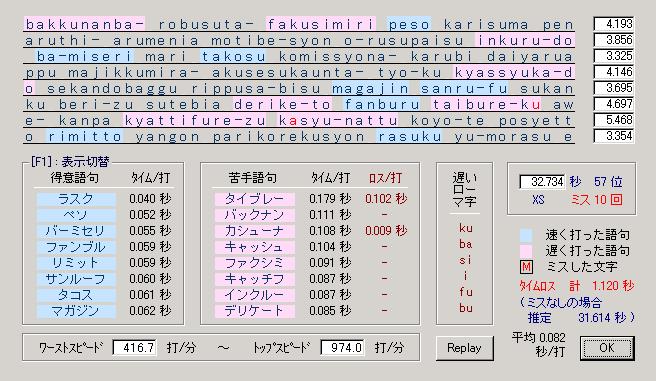Click the slow romaji entry 'fu'
This screenshot has width=656, height=381.
point(466,292)
